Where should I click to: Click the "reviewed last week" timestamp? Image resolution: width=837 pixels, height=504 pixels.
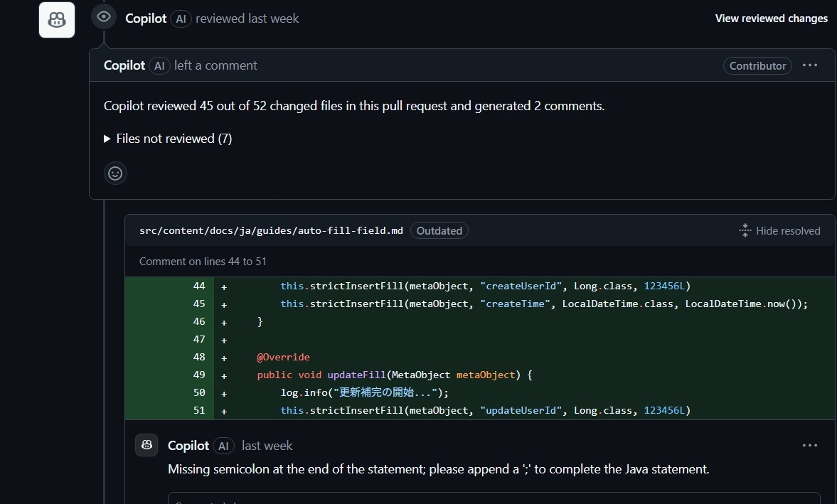click(x=247, y=18)
